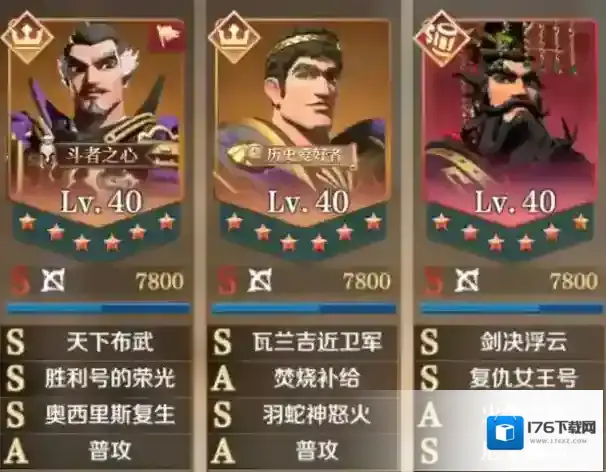Open the 焚烧补给 skill entry
This screenshot has width=606, height=472.
[x=303, y=378]
